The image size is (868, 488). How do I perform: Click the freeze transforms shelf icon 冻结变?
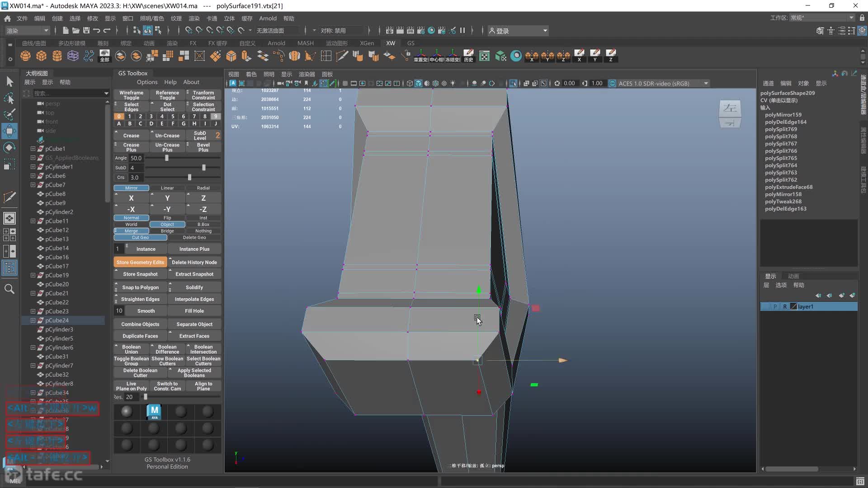(x=453, y=56)
